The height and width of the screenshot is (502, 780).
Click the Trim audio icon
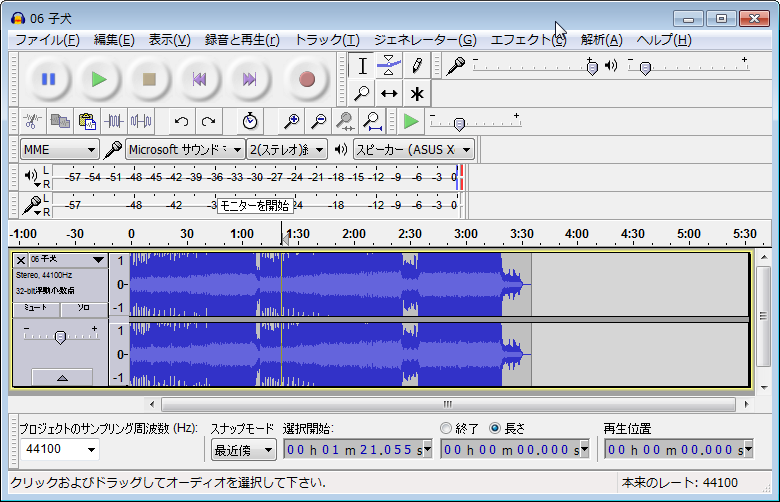[x=114, y=121]
